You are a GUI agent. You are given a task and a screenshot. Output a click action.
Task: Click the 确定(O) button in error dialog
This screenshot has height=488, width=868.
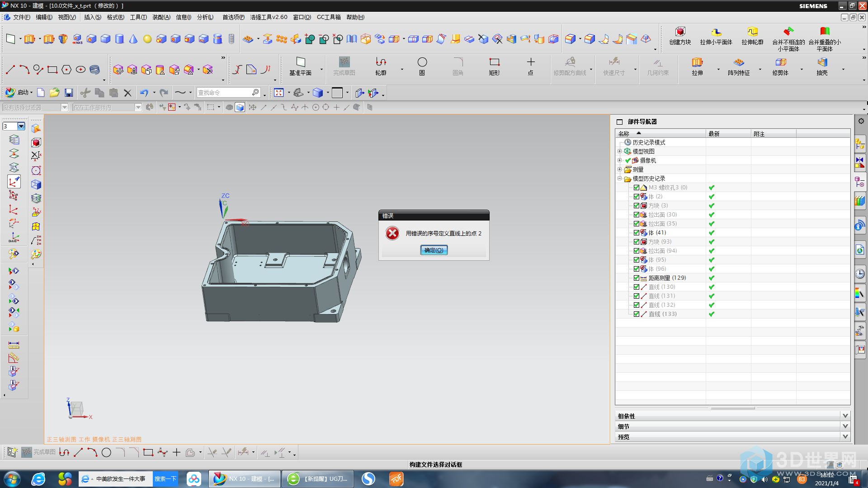434,250
